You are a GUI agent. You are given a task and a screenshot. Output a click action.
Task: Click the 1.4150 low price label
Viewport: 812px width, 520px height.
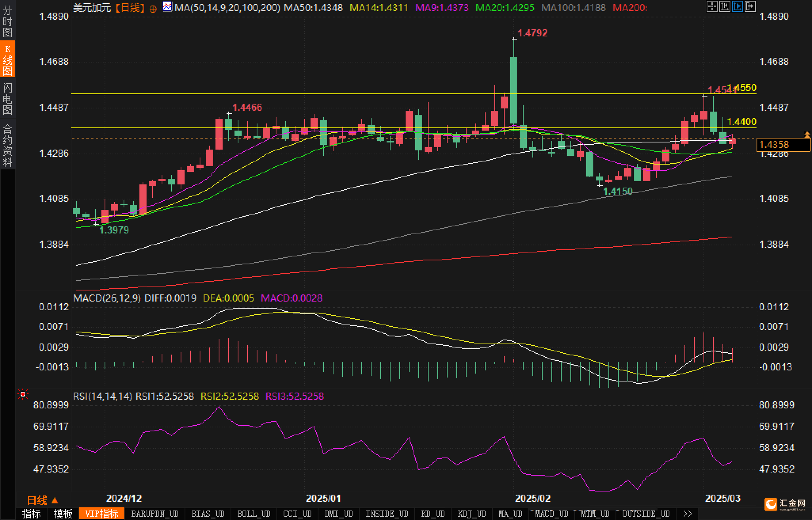click(618, 192)
